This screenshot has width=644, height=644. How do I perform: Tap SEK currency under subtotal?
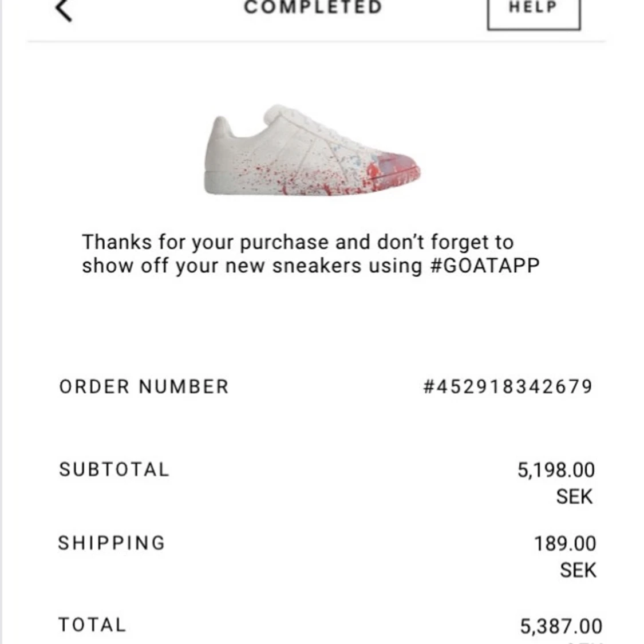coord(574,496)
